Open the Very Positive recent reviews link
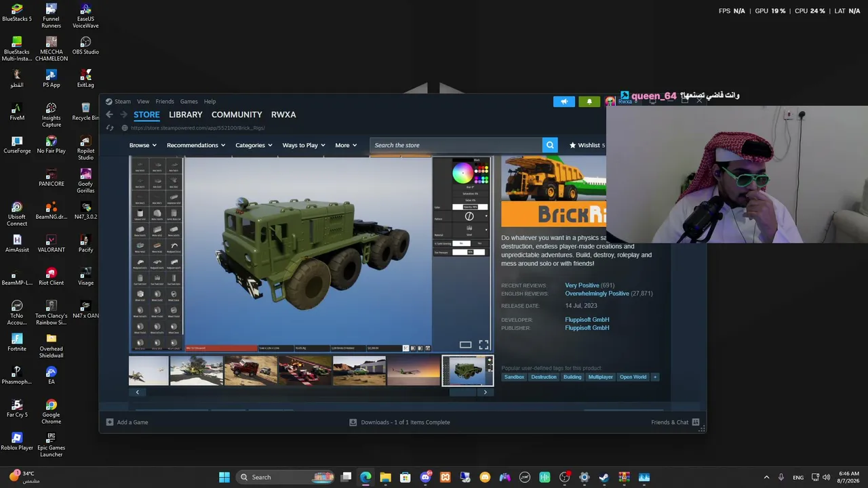868x488 pixels. pyautogui.click(x=582, y=285)
